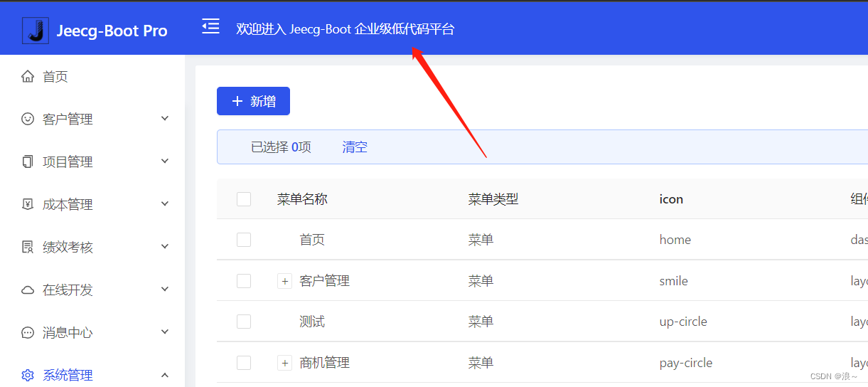
Task: Click the Jeecg-Boot J logo icon
Action: [x=36, y=31]
